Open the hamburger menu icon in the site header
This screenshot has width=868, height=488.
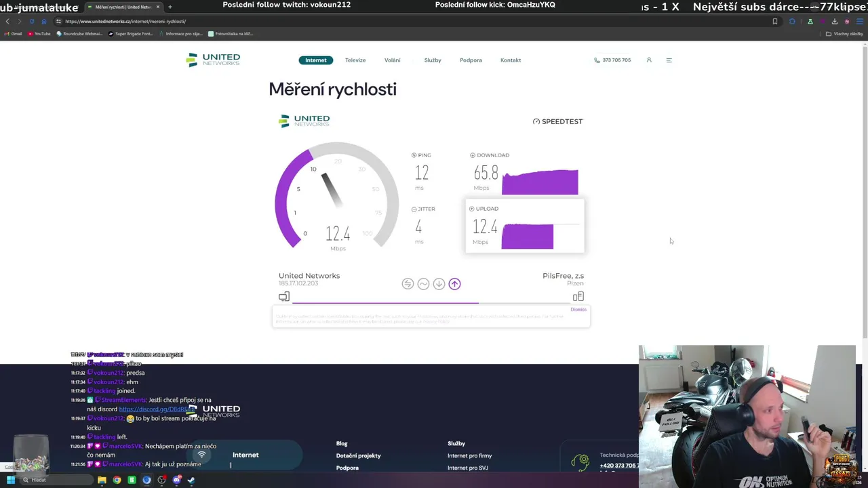(669, 60)
